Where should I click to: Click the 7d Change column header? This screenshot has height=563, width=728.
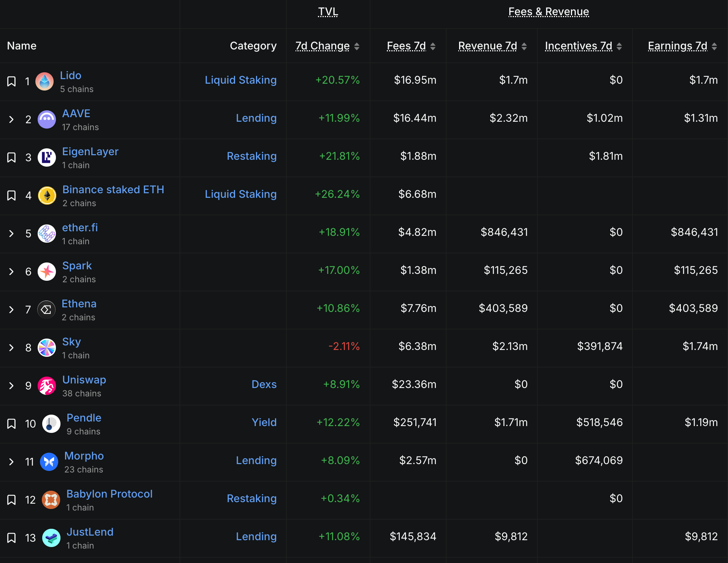323,46
